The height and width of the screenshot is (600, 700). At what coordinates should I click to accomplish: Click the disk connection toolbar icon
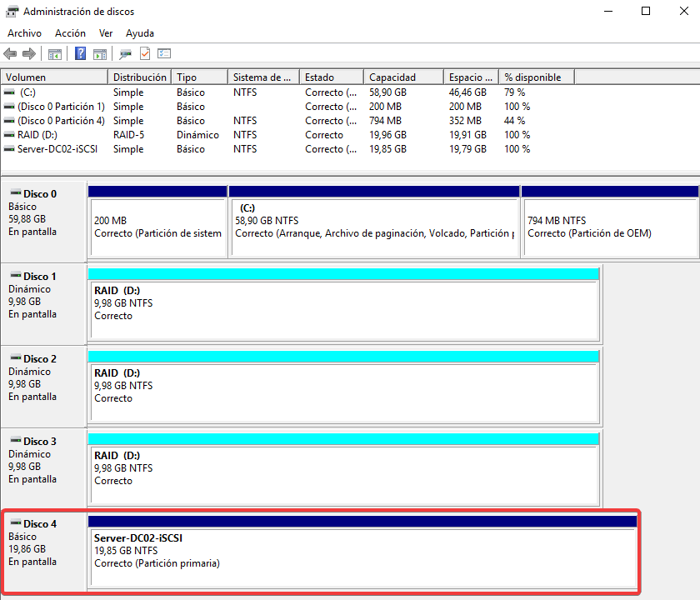(x=126, y=54)
